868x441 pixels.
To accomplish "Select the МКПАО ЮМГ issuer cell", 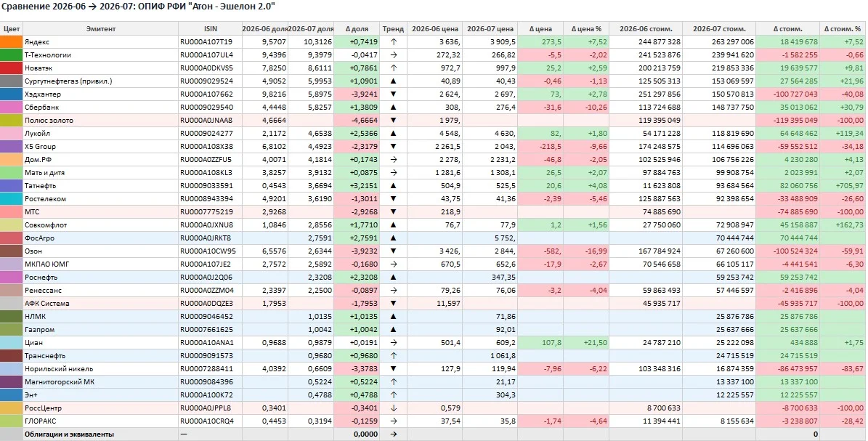I will (x=101, y=264).
